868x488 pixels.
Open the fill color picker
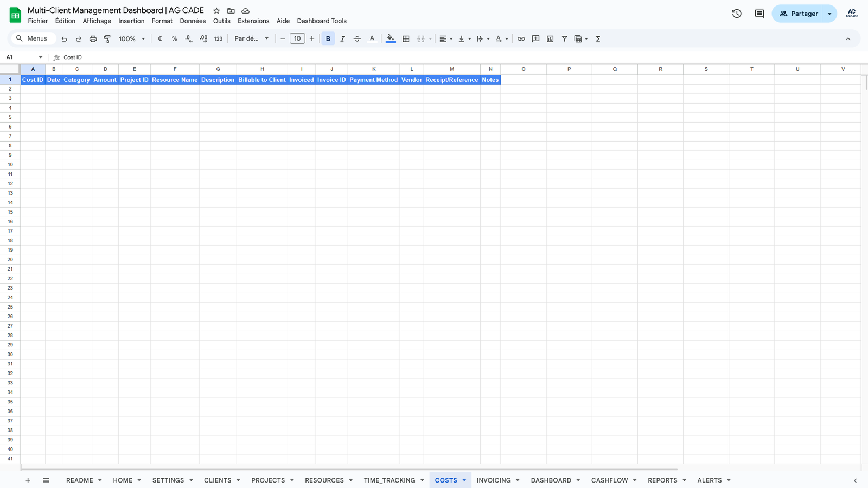click(391, 39)
